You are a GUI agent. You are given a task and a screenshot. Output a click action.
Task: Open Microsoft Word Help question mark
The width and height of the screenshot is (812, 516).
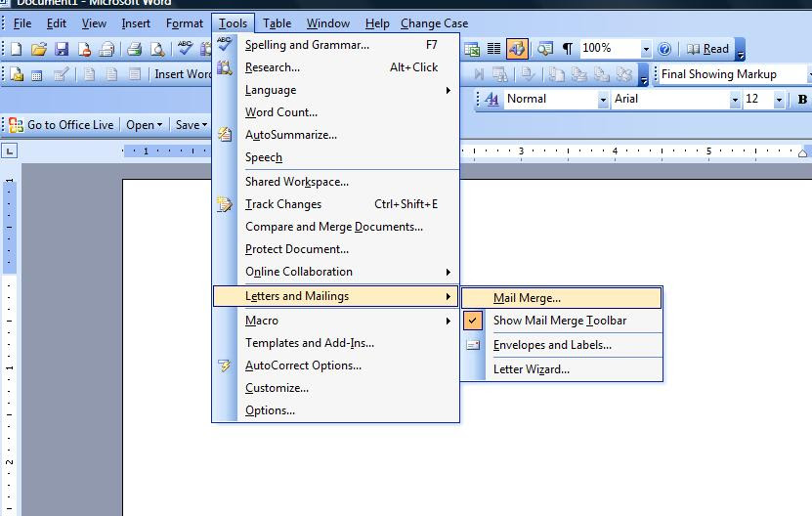coord(664,49)
